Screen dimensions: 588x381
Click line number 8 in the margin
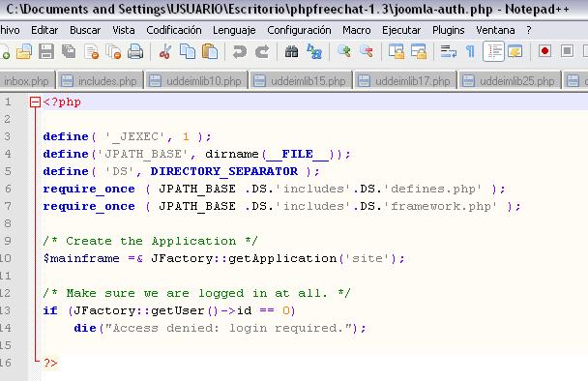[7, 223]
